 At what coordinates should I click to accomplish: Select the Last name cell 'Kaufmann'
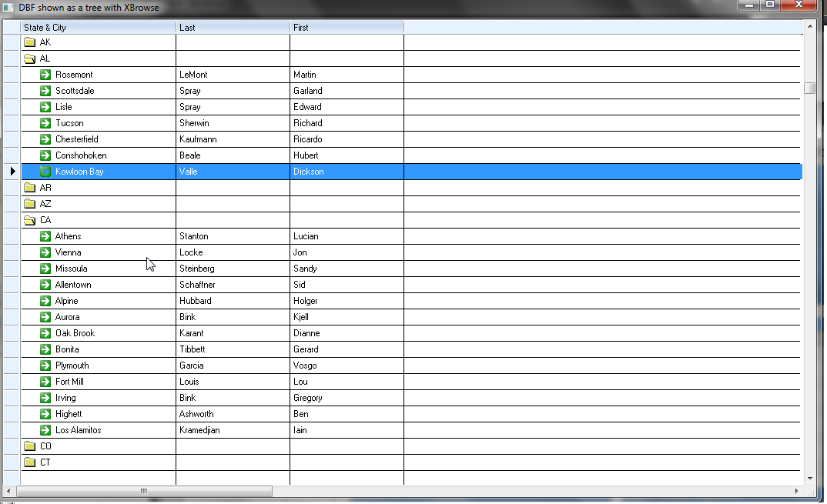click(x=233, y=139)
